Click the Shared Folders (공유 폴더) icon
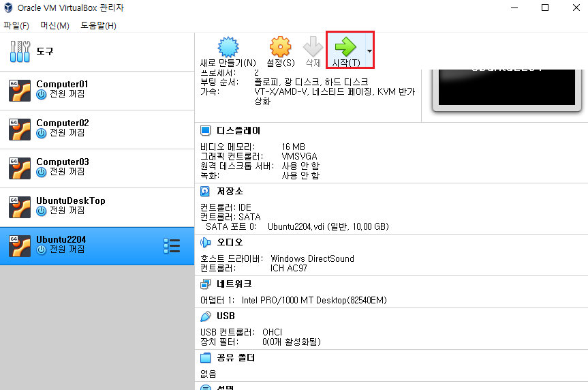588x390 pixels. point(205,358)
